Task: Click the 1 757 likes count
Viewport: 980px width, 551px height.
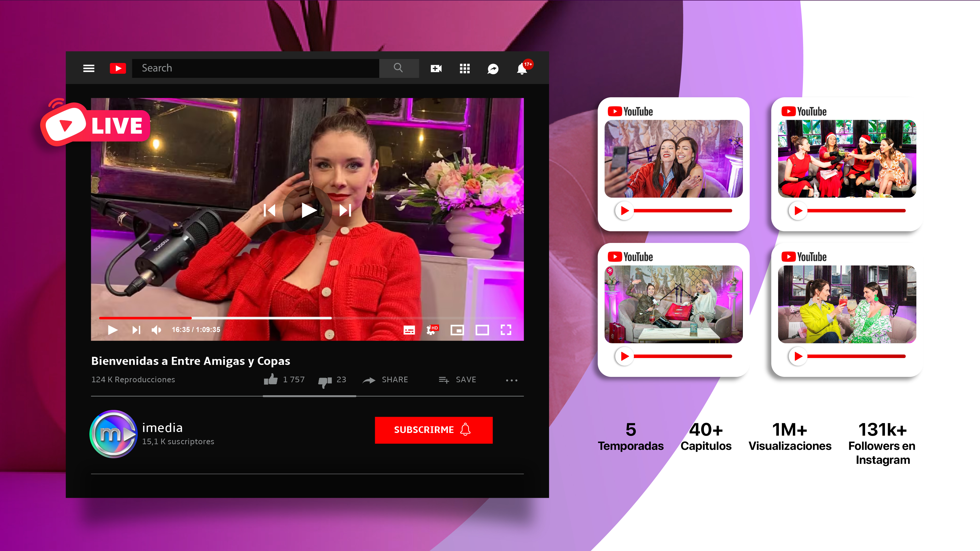Action: [294, 380]
